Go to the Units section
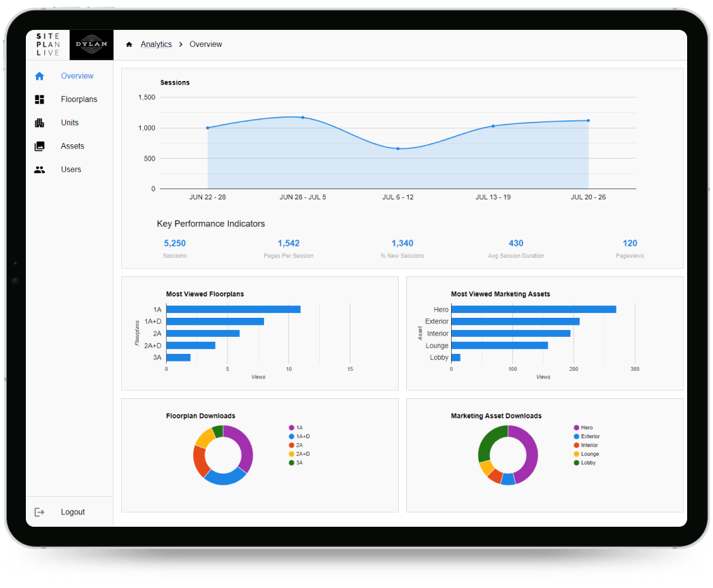Screen dimensions: 713x588 tap(69, 122)
